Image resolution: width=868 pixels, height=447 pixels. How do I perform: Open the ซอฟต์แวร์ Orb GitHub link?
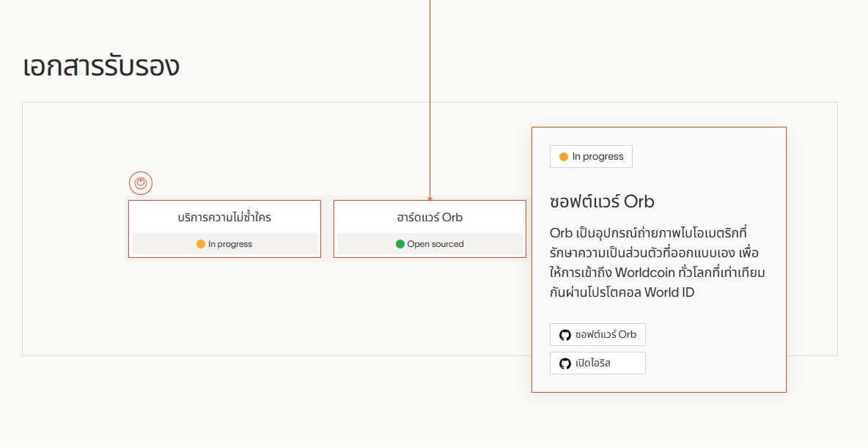point(598,335)
